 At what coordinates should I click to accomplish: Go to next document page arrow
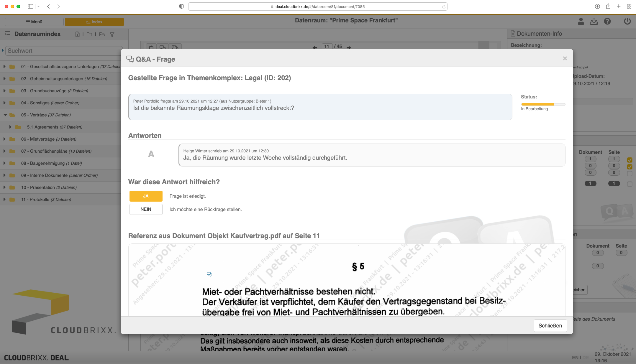[349, 47]
